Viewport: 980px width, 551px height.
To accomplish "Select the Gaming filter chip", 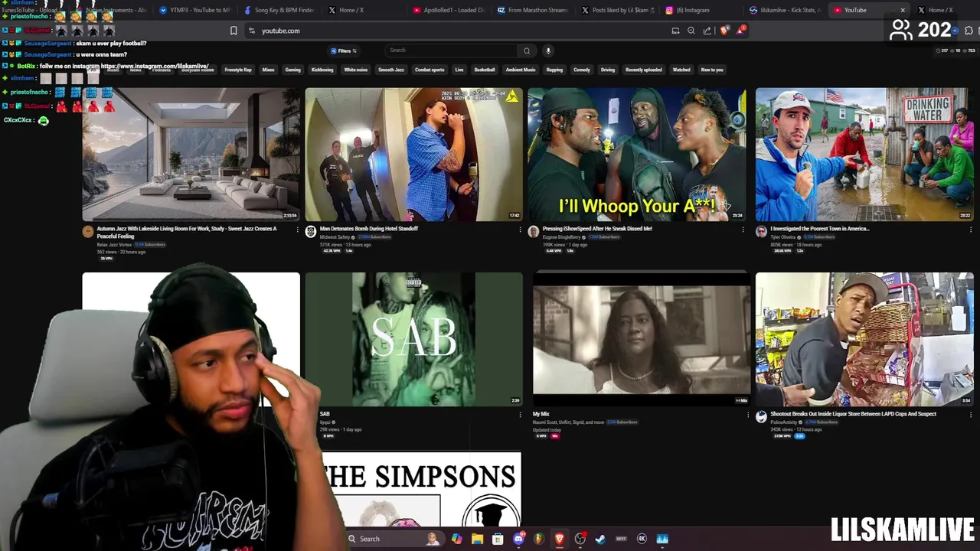I will 293,70.
